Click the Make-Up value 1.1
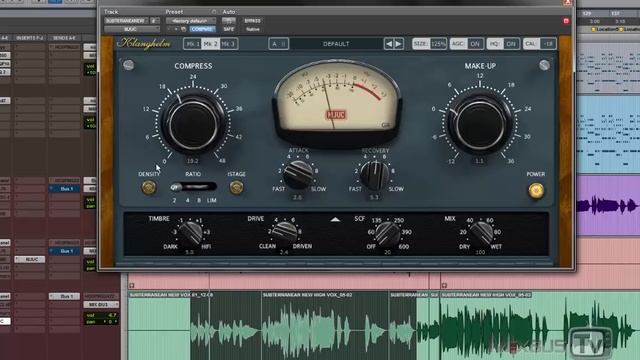The width and height of the screenshot is (640, 360). click(x=480, y=161)
